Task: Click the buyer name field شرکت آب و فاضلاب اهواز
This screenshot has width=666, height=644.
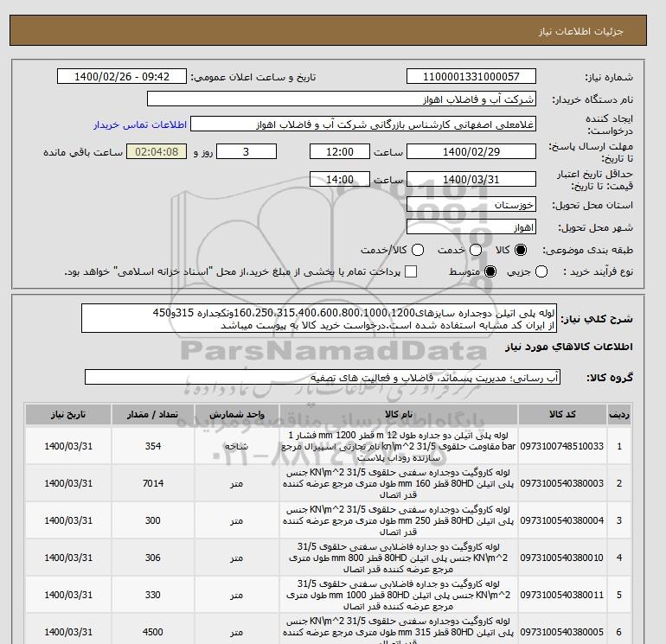Action: click(342, 99)
